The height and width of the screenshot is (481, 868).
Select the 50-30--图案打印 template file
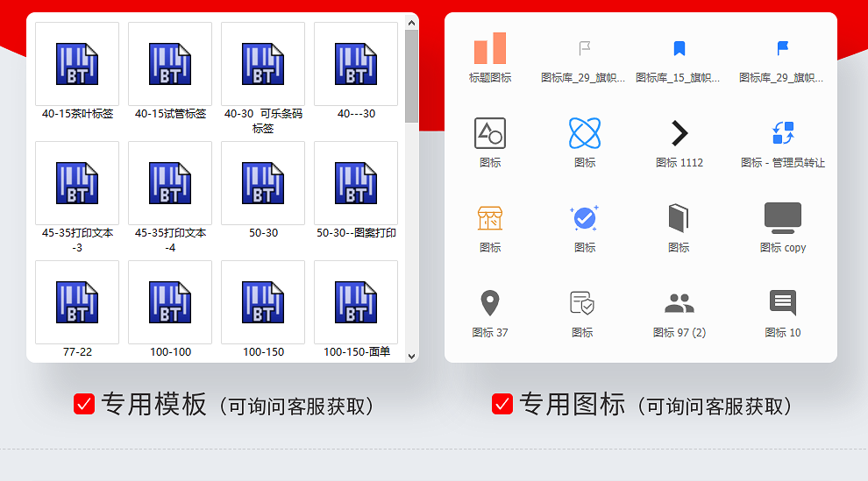[x=356, y=183]
